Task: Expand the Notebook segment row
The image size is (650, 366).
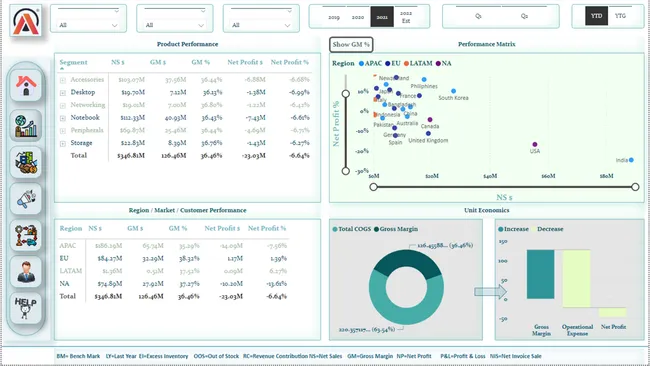Action: (x=63, y=118)
